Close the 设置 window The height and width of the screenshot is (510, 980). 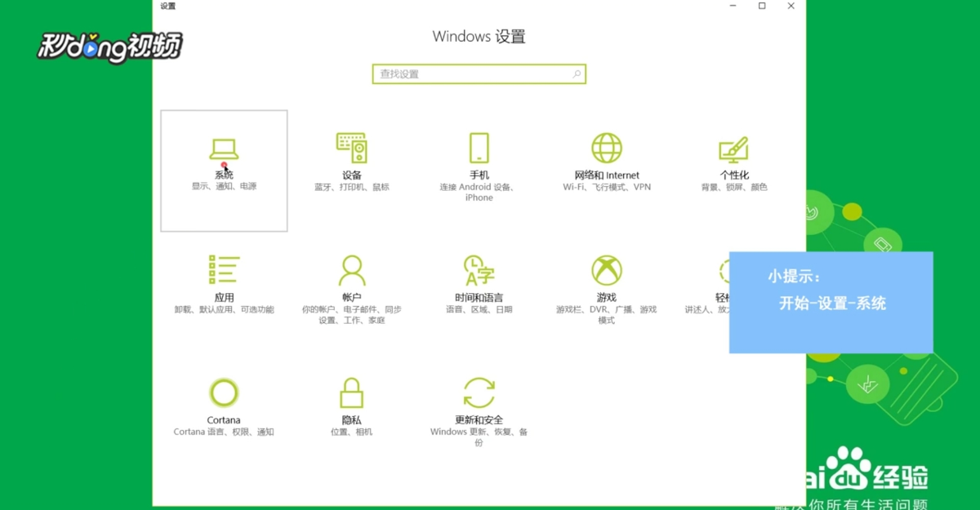(x=791, y=6)
